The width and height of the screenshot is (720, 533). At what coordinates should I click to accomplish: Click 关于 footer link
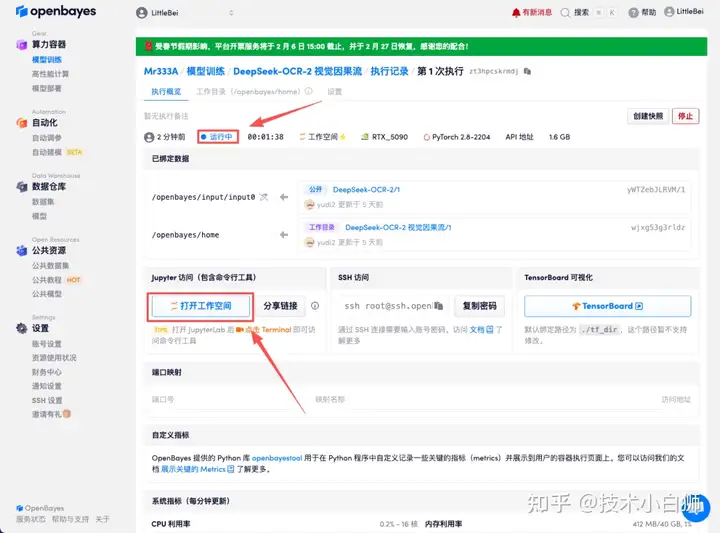(102, 519)
